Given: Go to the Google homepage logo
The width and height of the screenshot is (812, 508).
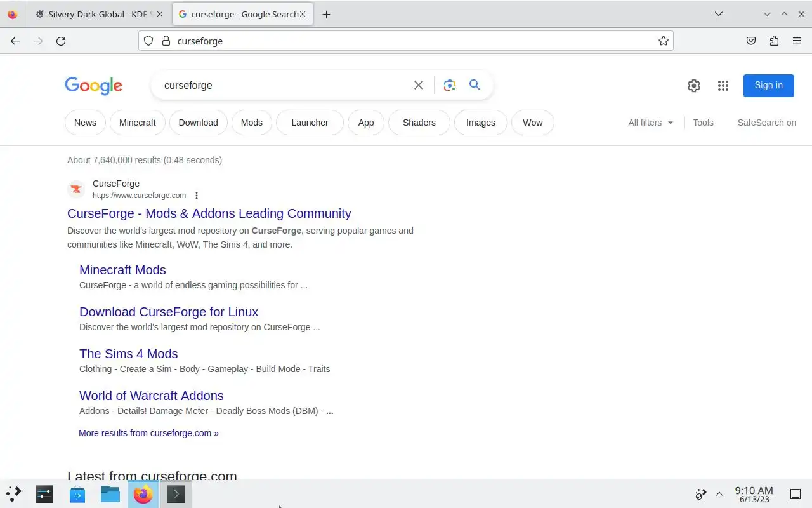Looking at the screenshot, I should click(93, 86).
